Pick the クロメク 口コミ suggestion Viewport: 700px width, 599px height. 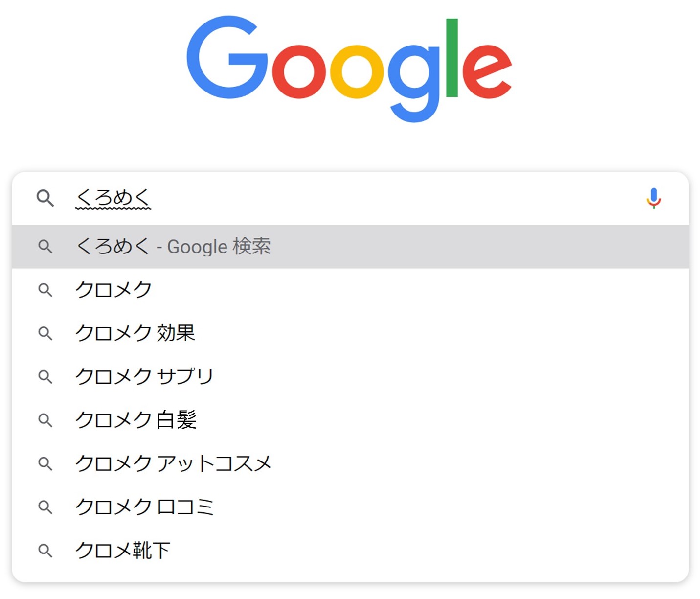click(x=350, y=507)
